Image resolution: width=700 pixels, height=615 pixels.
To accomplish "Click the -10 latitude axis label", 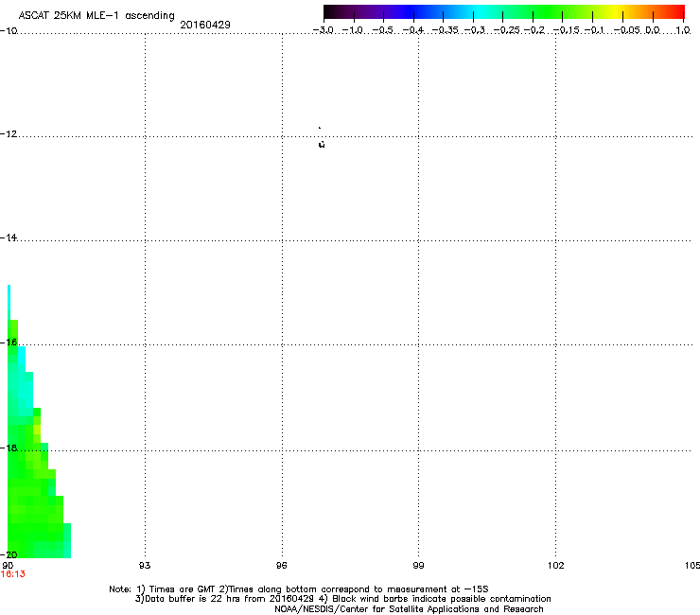I will (x=9, y=31).
